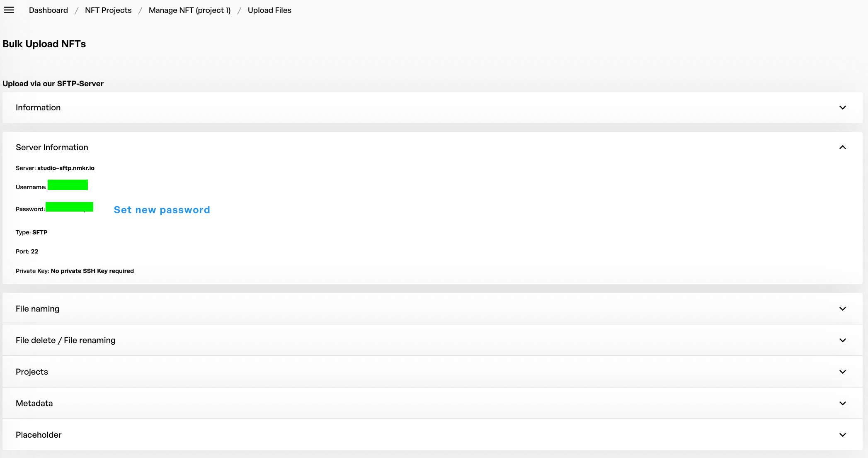Image resolution: width=868 pixels, height=458 pixels.
Task: Navigate to Manage NFT (project 1) breadcrumb
Action: click(x=189, y=10)
